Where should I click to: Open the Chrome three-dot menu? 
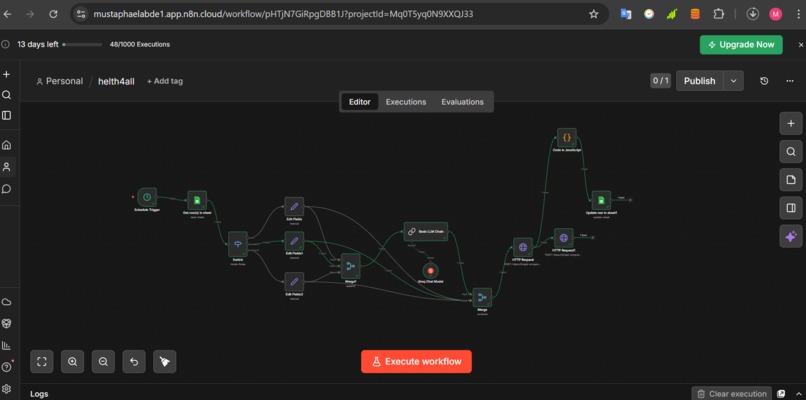pos(797,14)
